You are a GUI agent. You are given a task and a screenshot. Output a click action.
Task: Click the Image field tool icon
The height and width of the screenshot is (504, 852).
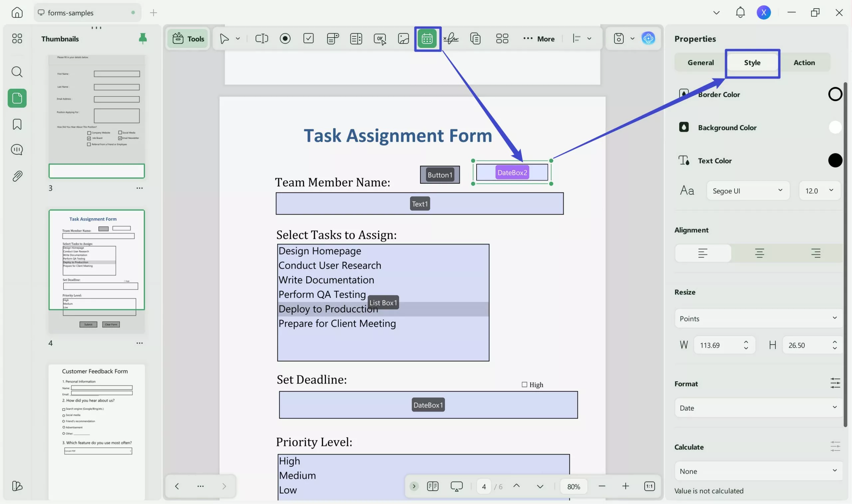(403, 39)
